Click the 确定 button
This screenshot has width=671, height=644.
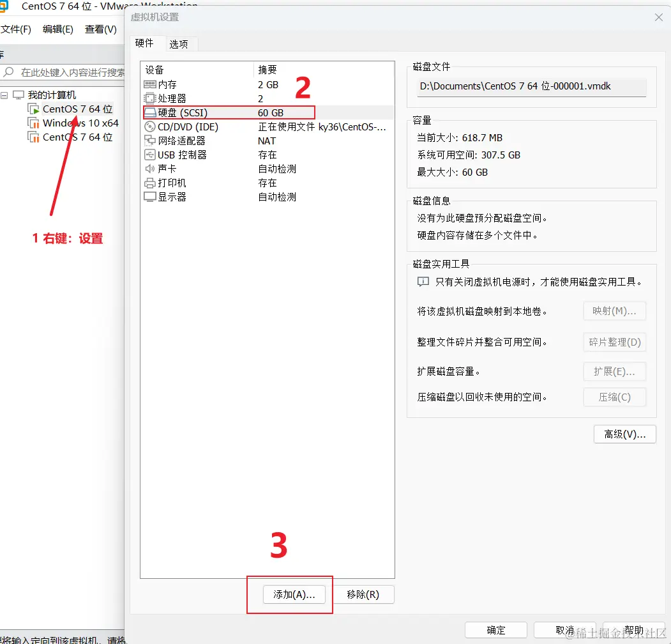[x=496, y=630]
